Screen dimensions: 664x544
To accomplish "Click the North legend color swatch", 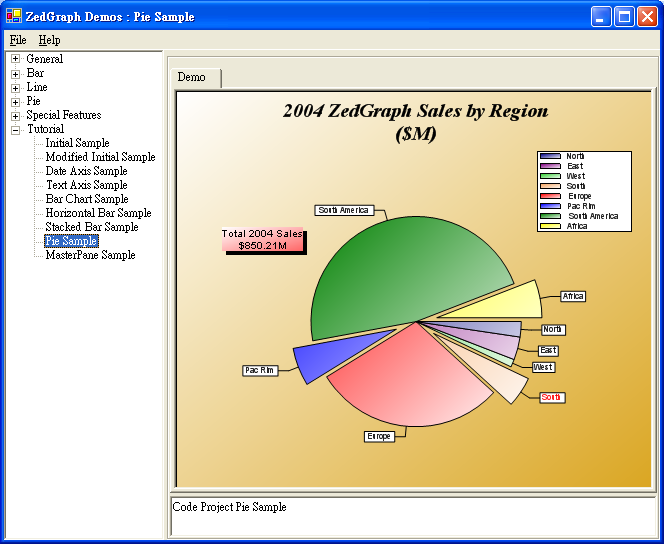I will click(551, 156).
